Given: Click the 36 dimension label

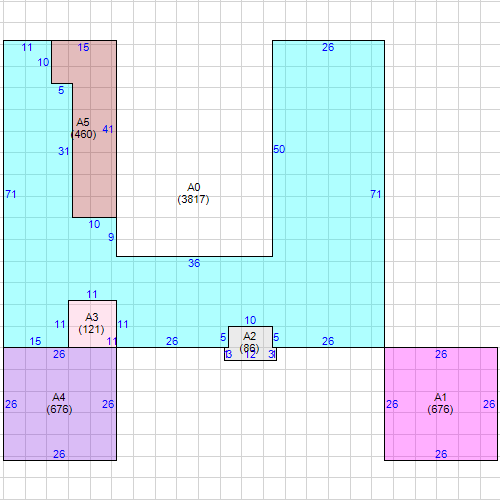Looking at the screenshot, I should pos(194,263).
